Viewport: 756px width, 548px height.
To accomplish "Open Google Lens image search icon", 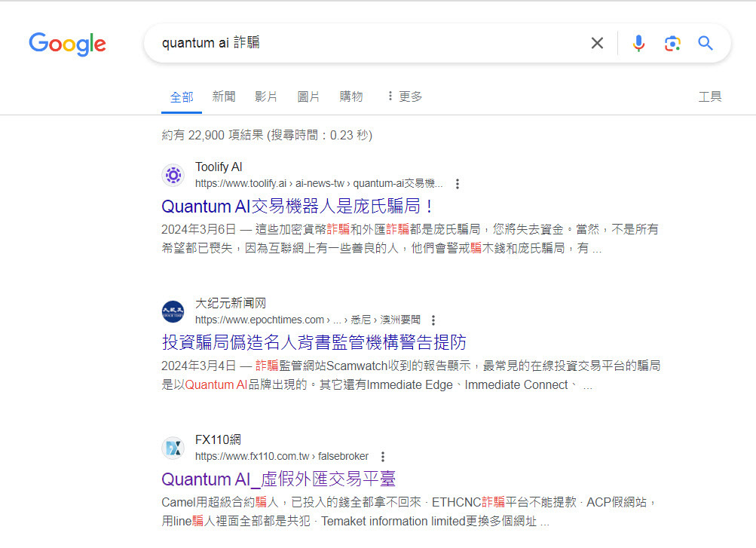I will coord(672,44).
